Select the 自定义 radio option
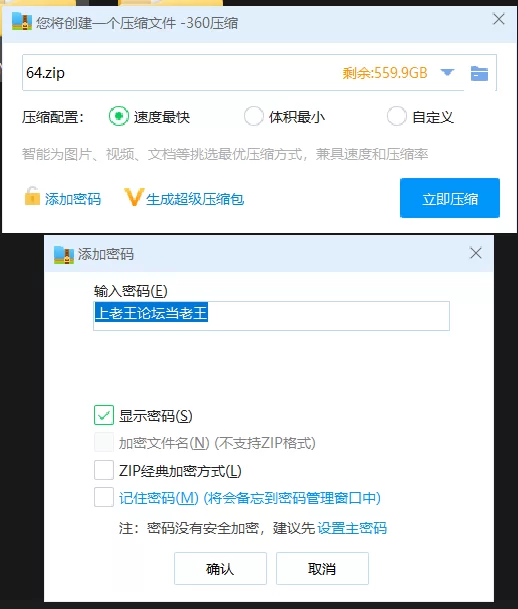Screen dimensions: 518x609 pos(396,116)
